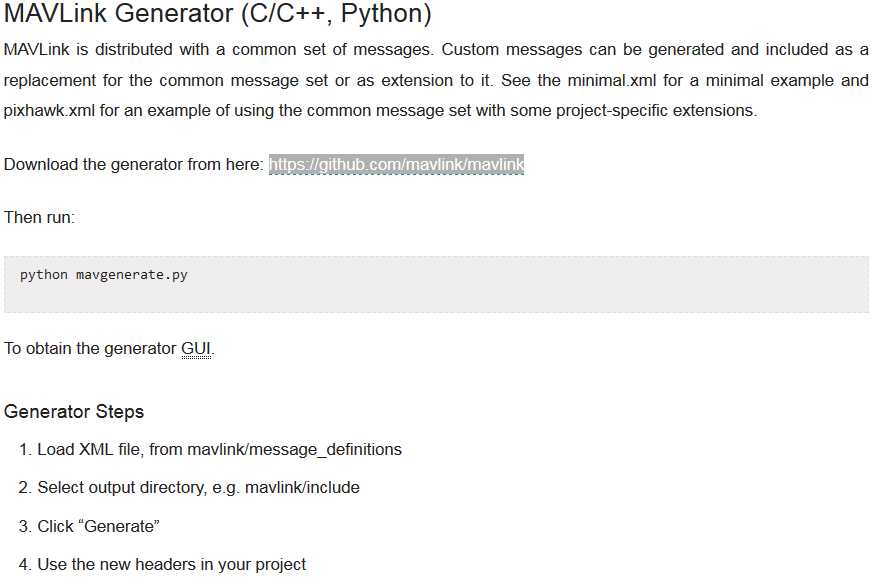This screenshot has height=577, width=888.
Task: Click the 'Generator Steps' subheading
Action: (x=74, y=412)
